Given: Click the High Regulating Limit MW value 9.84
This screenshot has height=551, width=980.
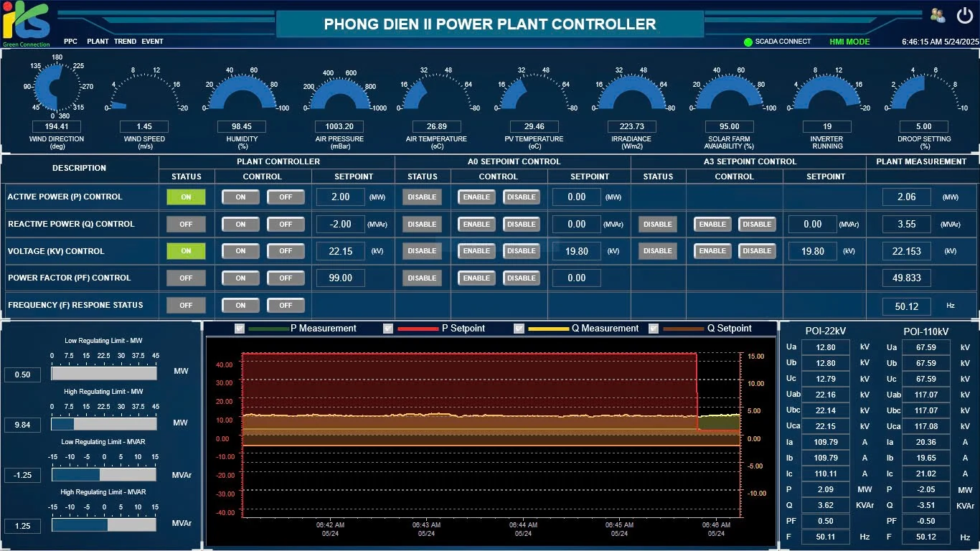Looking at the screenshot, I should (x=22, y=425).
